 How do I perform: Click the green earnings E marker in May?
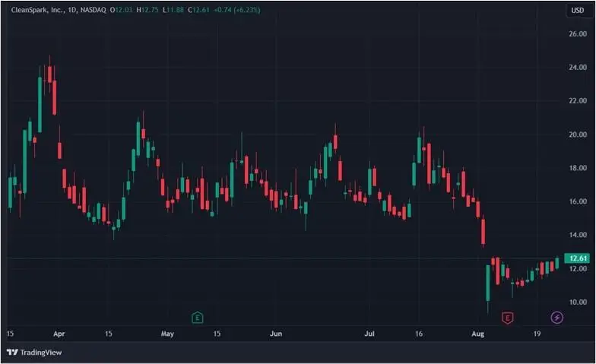coord(198,317)
